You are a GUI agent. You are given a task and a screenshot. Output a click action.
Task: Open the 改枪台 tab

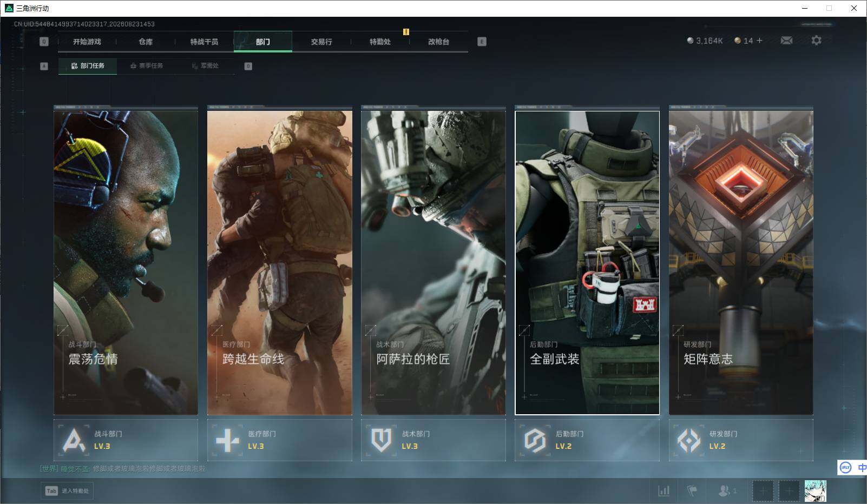point(438,42)
